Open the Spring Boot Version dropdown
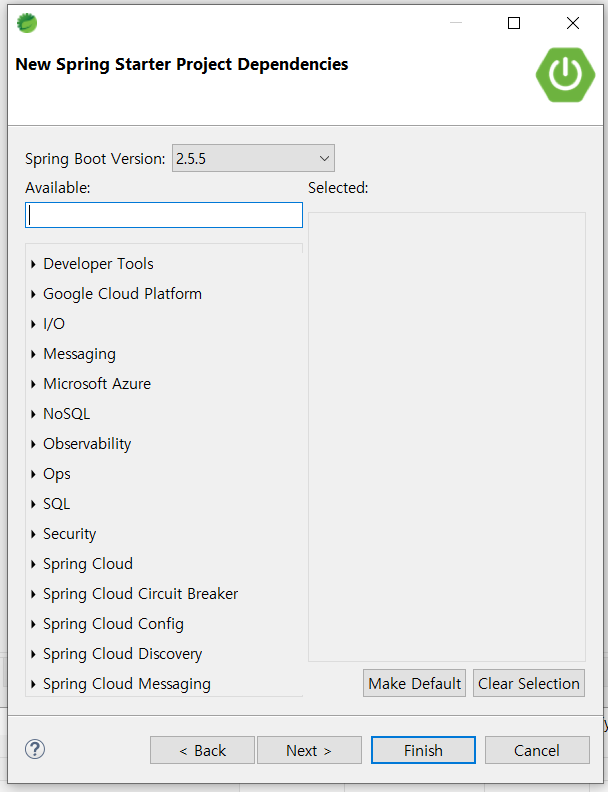The image size is (608, 792). 253,158
